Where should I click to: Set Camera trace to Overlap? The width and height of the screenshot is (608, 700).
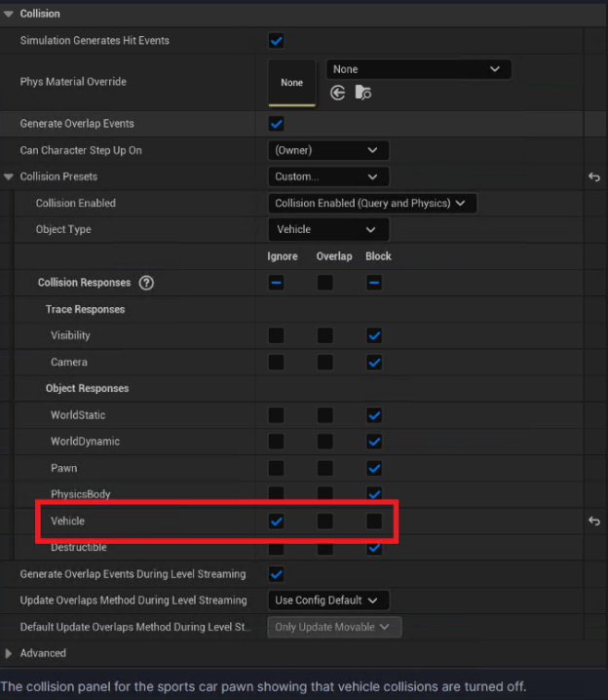coord(324,362)
